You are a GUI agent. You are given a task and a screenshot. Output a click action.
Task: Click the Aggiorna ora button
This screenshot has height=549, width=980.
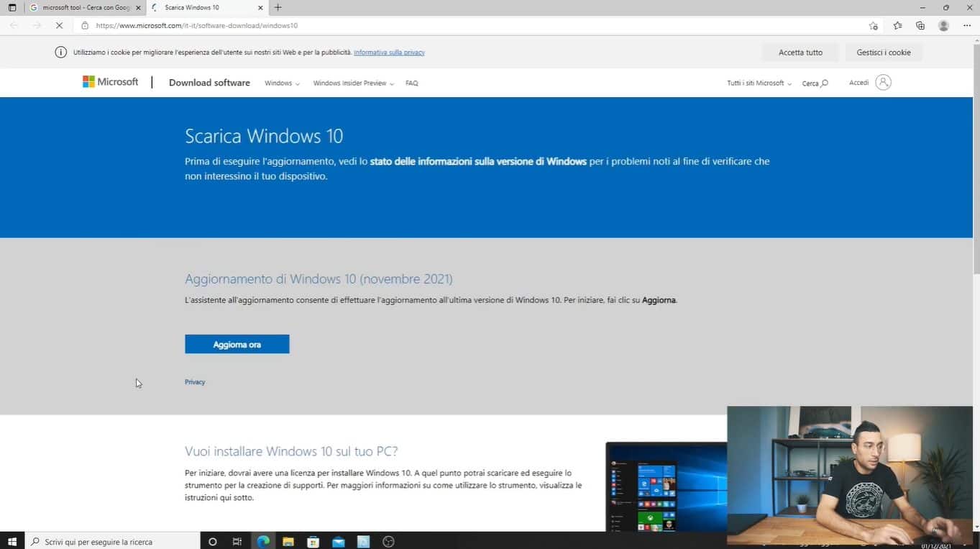237,344
